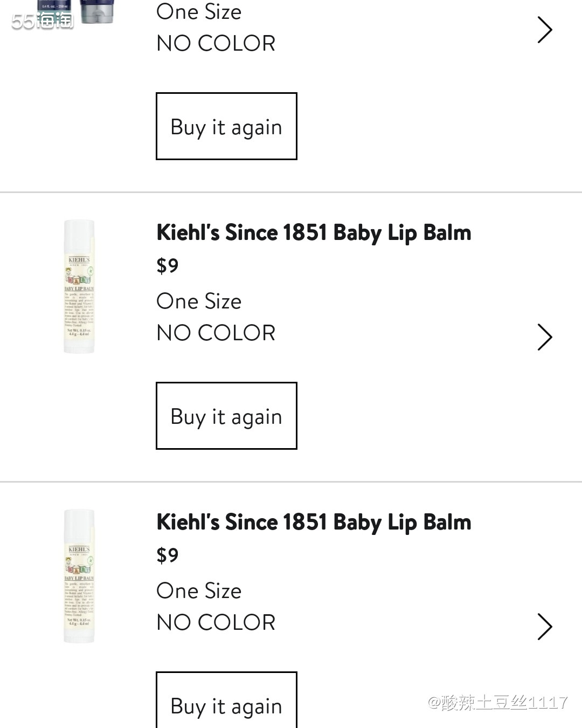Viewport: 582px width, 728px height.
Task: Click NO COLOR under the first Baby Lip Balm
Action: pyautogui.click(x=216, y=333)
